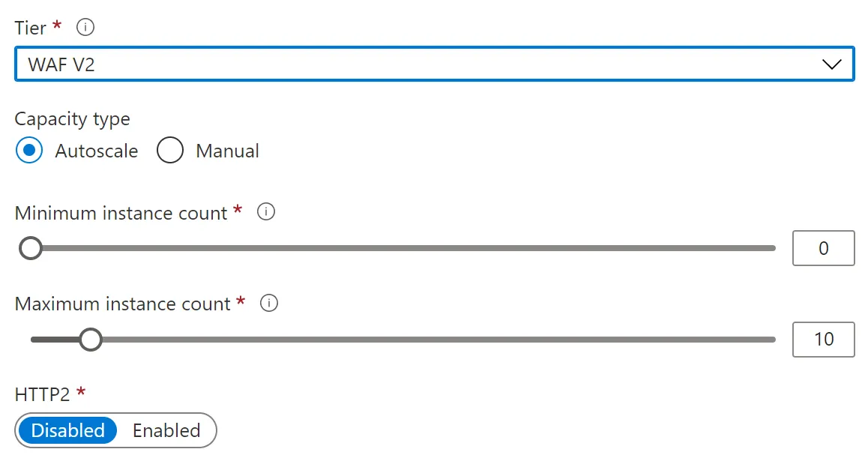Click the chevron arrow in the Tier combo box
This screenshot has height=470, width=868.
pos(832,64)
